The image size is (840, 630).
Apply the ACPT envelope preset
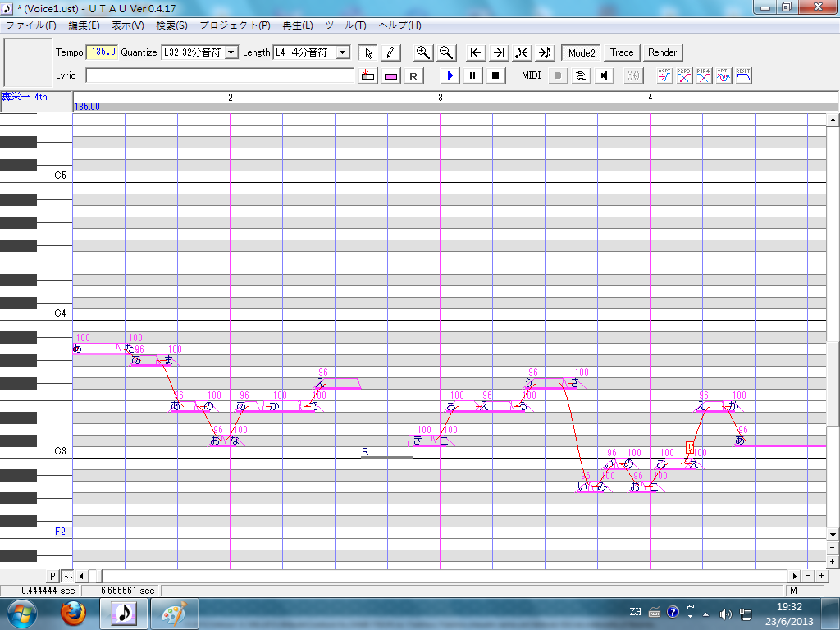(664, 75)
